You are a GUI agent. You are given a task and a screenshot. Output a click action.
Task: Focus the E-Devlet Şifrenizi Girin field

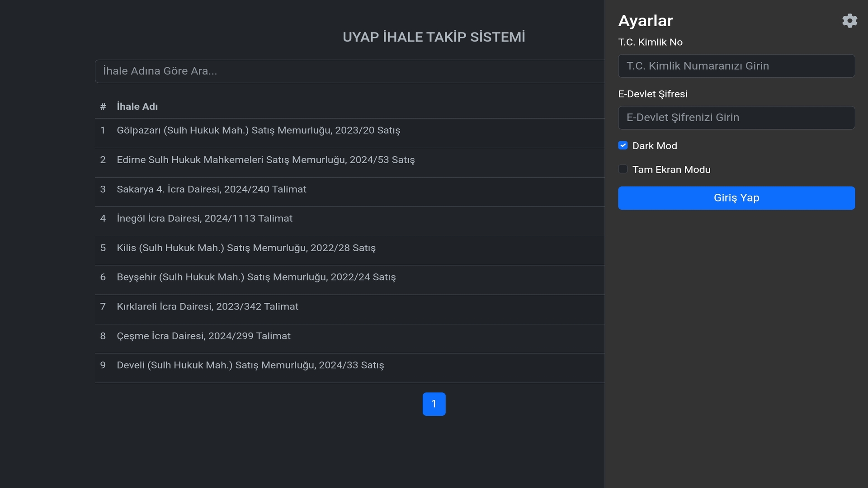(736, 117)
